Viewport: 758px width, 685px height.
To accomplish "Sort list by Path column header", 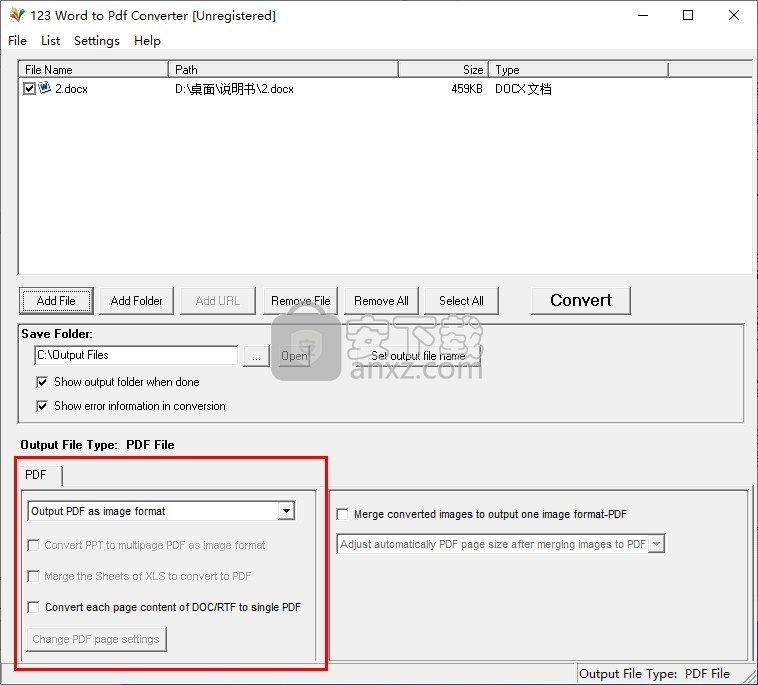I will tap(283, 70).
